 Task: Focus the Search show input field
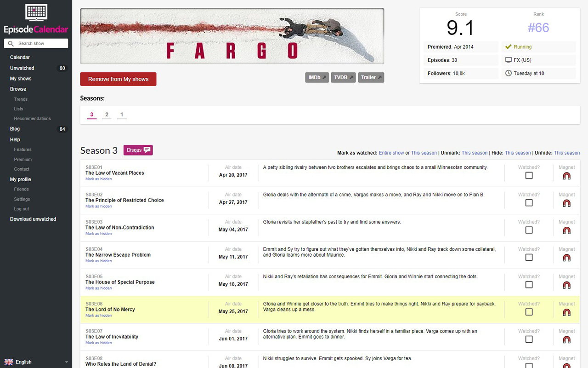pos(36,44)
